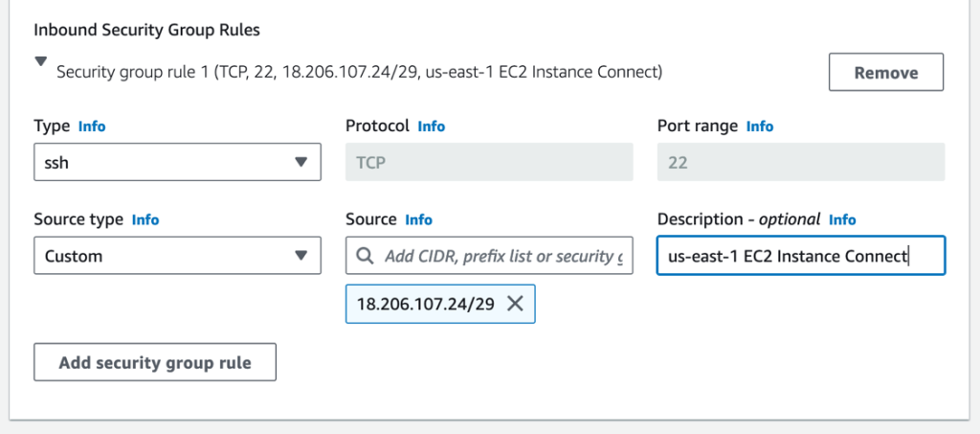Open Info link next to Source label

[x=418, y=219]
